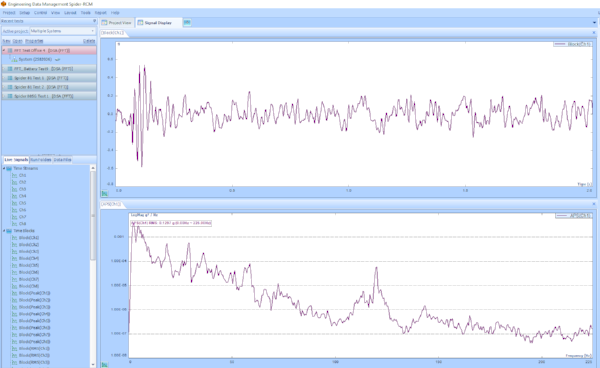600x368 pixels.
Task: Click the Block(Peak(Ch1)) signal icon
Action: pyautogui.click(x=15, y=293)
